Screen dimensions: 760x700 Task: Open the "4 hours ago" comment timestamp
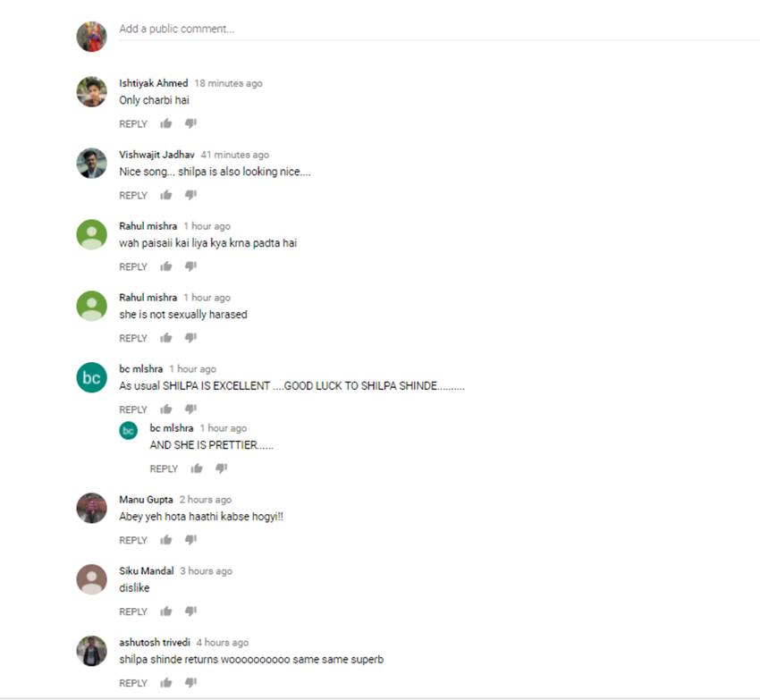coord(223,642)
